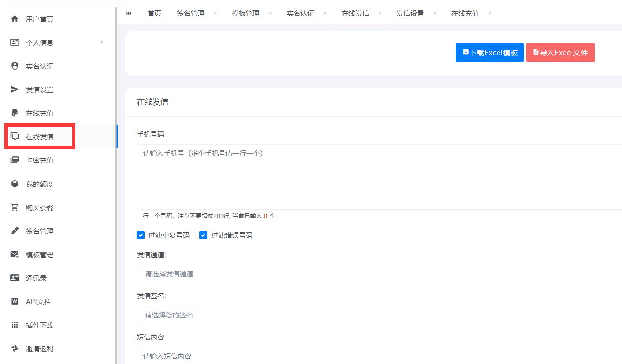Click the 插件下载 grid icon
The image size is (622, 364).
15,325
